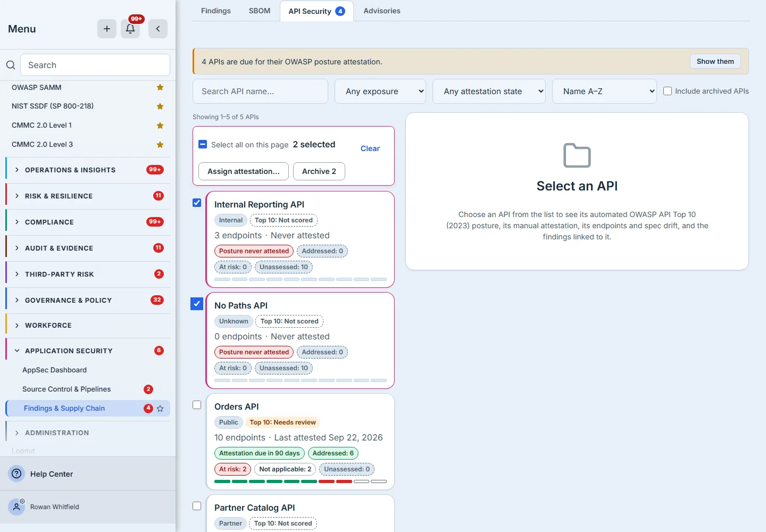Open the Any attestation state dropdown
This screenshot has width=766, height=532.
pyautogui.click(x=489, y=92)
